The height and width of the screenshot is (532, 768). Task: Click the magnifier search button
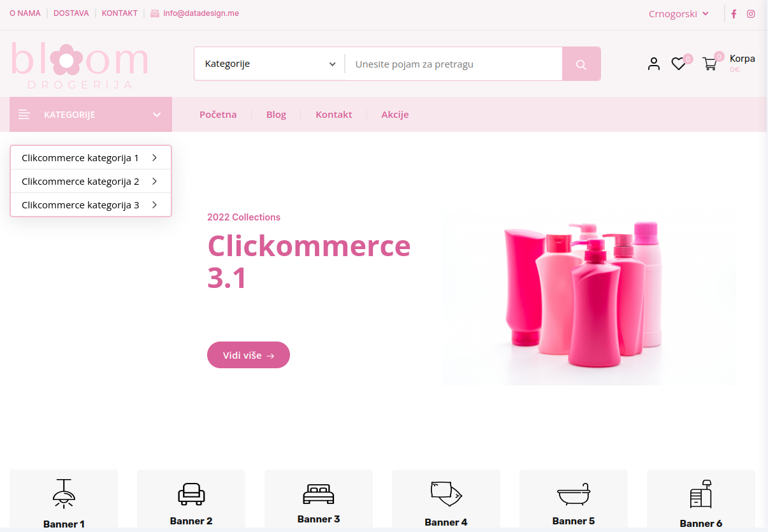[x=581, y=64]
